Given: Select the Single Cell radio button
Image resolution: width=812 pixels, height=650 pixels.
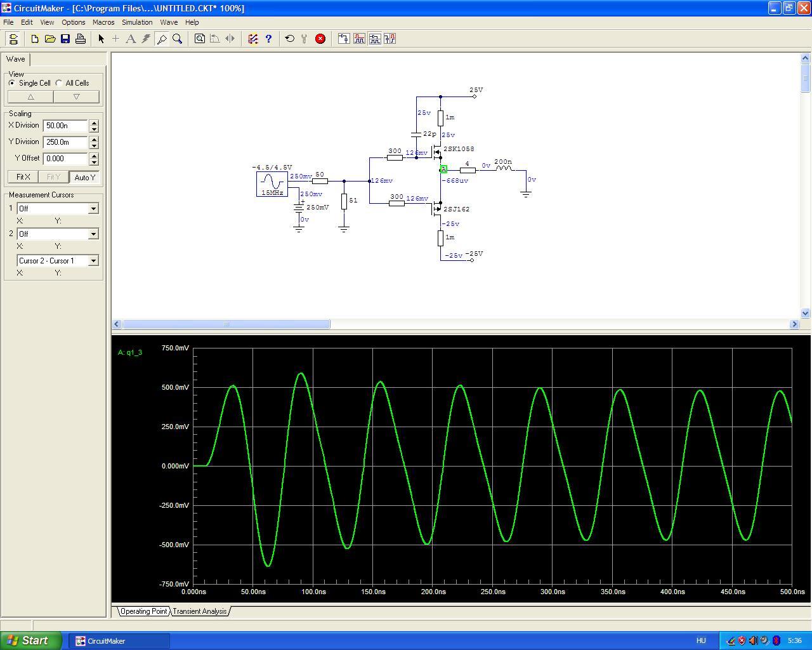Looking at the screenshot, I should tap(12, 83).
